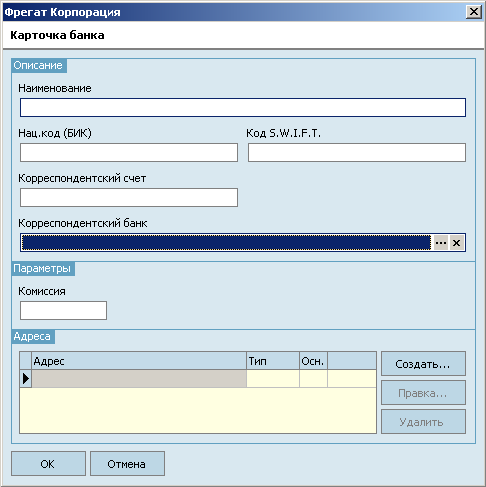
Task: Click the Карточка банка heading
Action: 57,35
